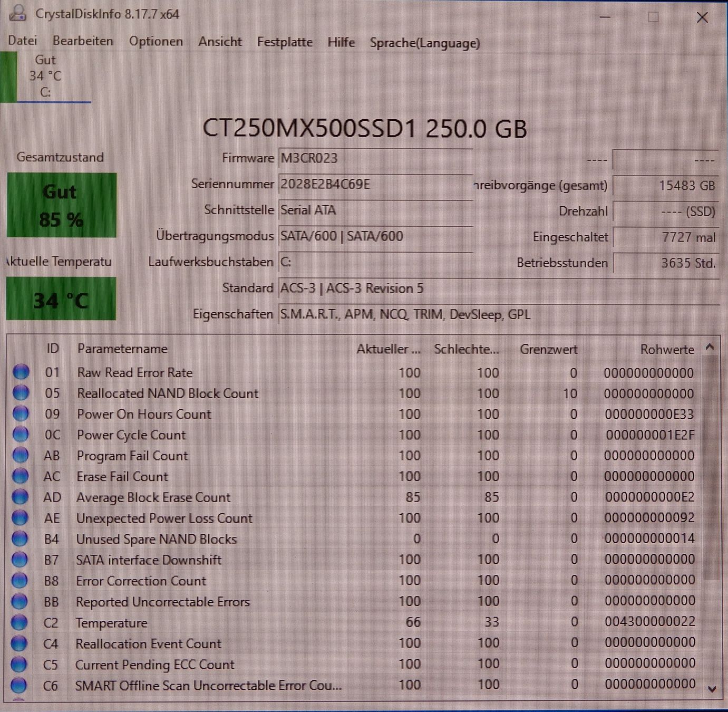The image size is (728, 712).
Task: Click the Seriennummer field 2028E2B4C69E
Action: 375,184
